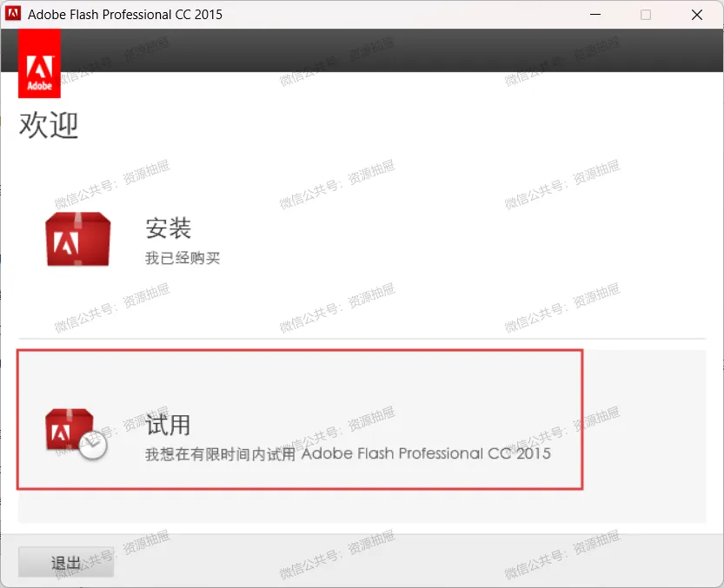Click the Adobe Flash Professional CC 2015 window title

(125, 14)
